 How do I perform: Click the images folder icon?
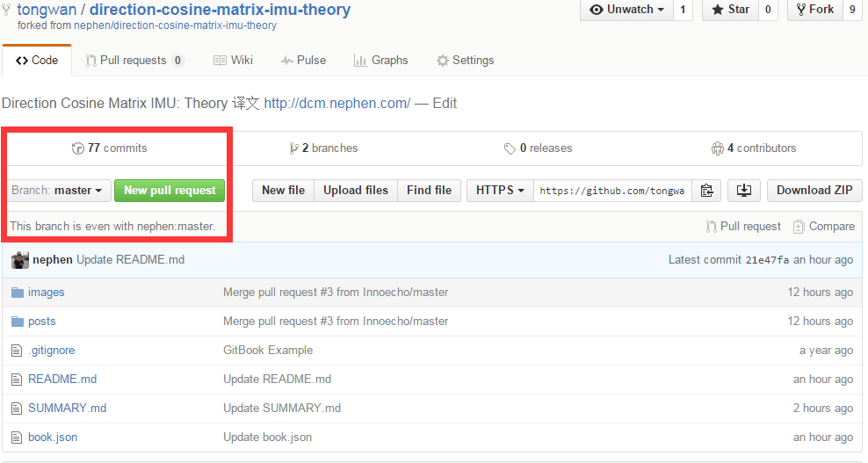[x=18, y=293]
